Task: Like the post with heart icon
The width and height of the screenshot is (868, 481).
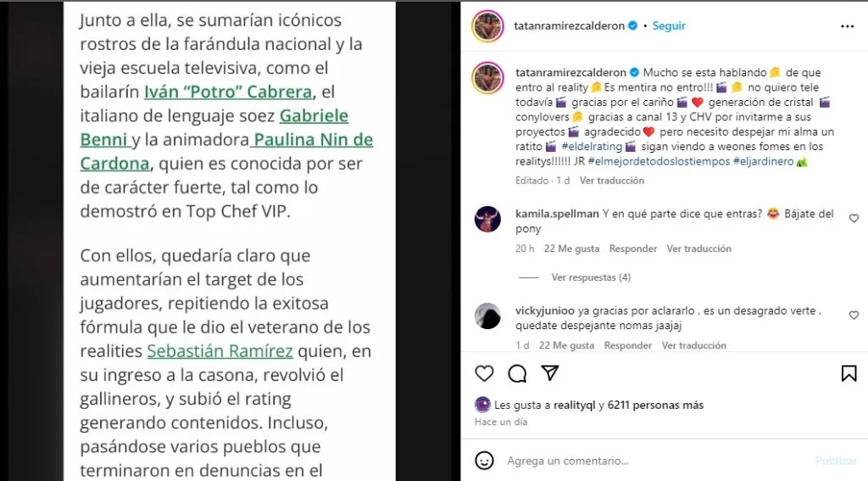Action: (484, 373)
